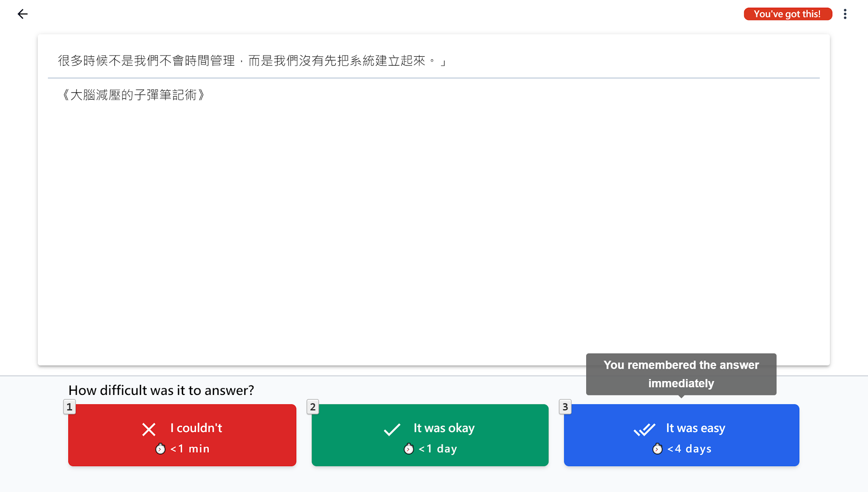868x492 pixels.
Task: Click the stopwatch icon next to '<1 min'
Action: [160, 449]
